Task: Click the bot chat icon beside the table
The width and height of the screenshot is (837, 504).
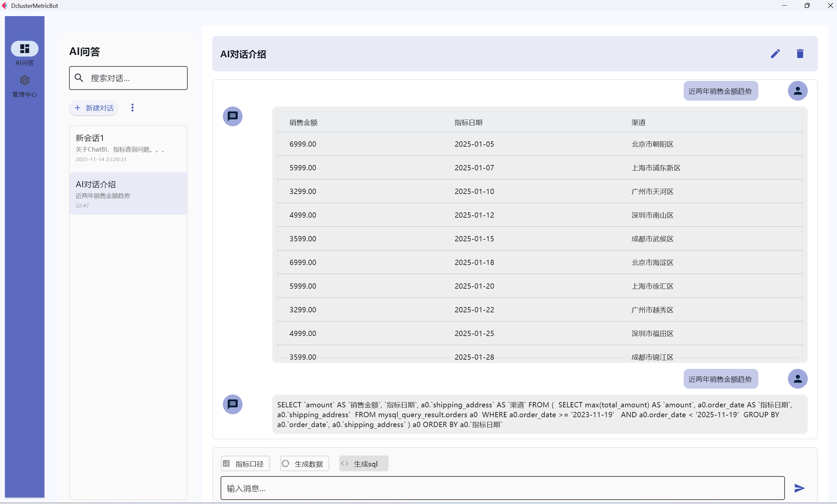Action: pos(232,116)
